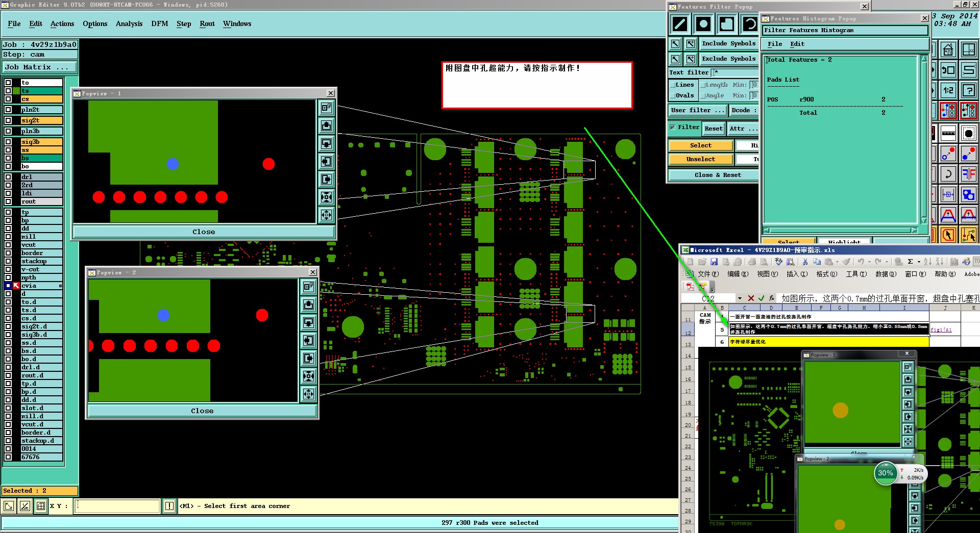
Task: Click the Histogram horizontal scrollbar track
Action: pos(841,231)
